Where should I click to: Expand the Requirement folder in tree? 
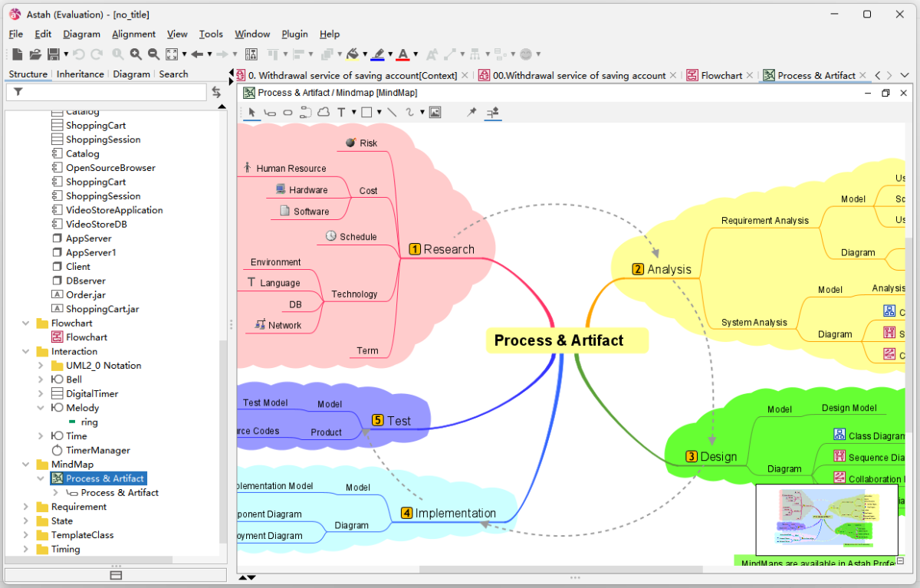26,507
